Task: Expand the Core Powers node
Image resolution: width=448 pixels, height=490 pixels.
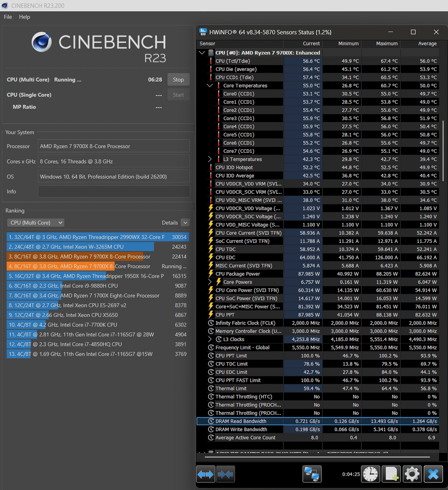Action: tap(210, 282)
